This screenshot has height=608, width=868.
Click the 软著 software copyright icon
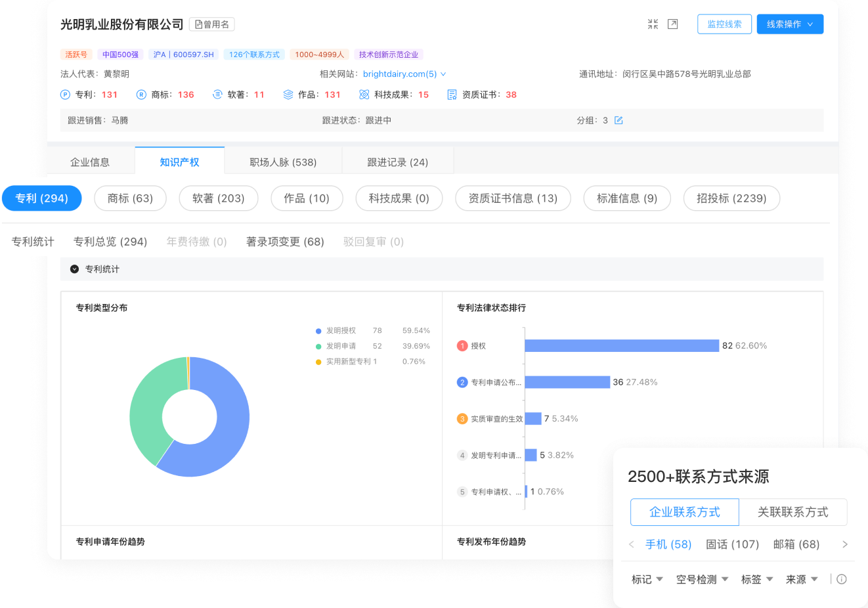(x=217, y=95)
